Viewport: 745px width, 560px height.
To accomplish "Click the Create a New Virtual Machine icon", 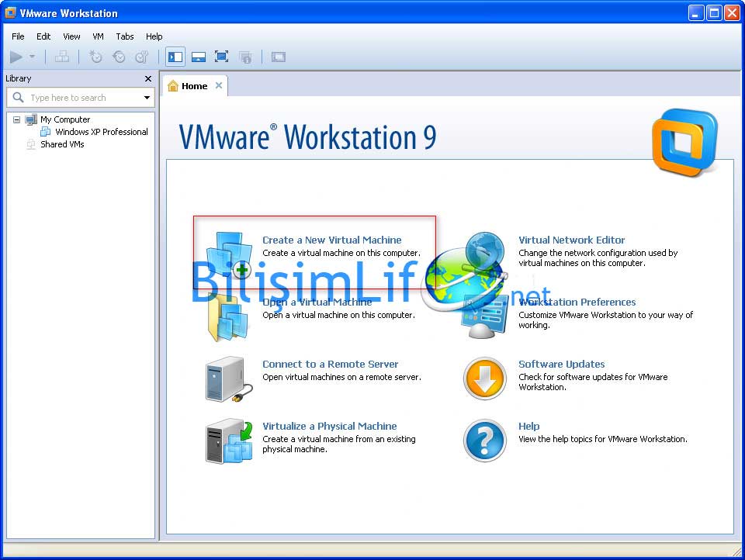I will pyautogui.click(x=230, y=257).
